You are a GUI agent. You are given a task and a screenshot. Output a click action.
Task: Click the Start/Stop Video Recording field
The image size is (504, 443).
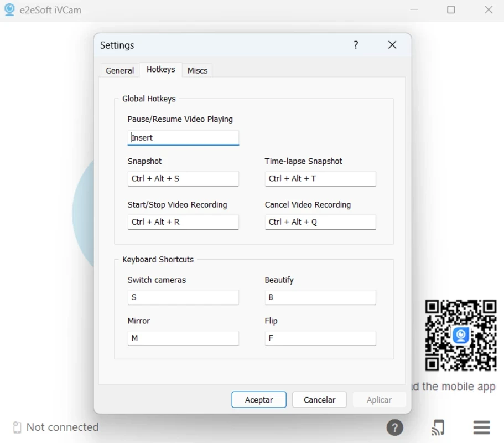pyautogui.click(x=183, y=221)
